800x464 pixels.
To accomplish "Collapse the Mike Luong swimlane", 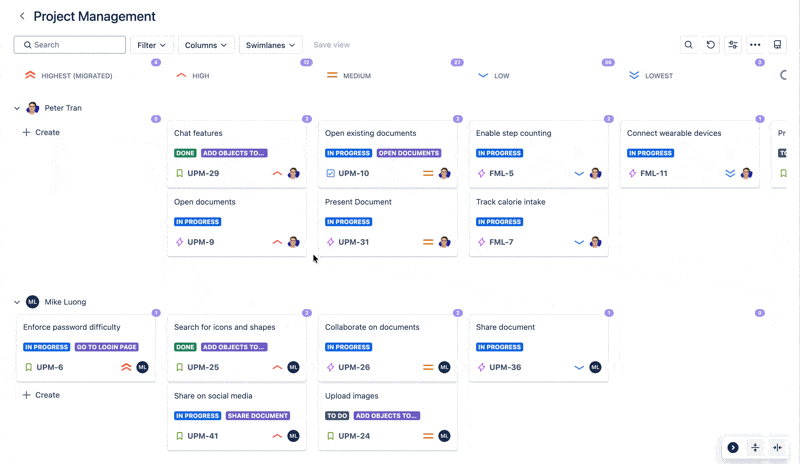I will point(17,302).
